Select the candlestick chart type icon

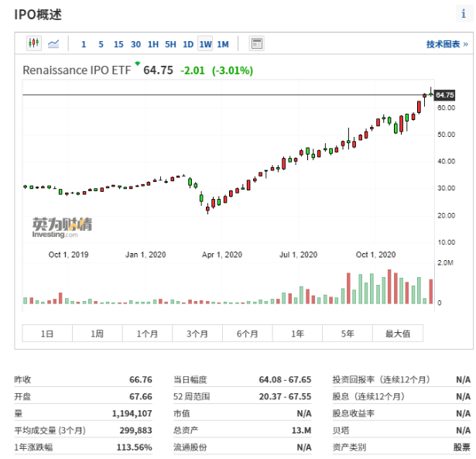pos(34,43)
